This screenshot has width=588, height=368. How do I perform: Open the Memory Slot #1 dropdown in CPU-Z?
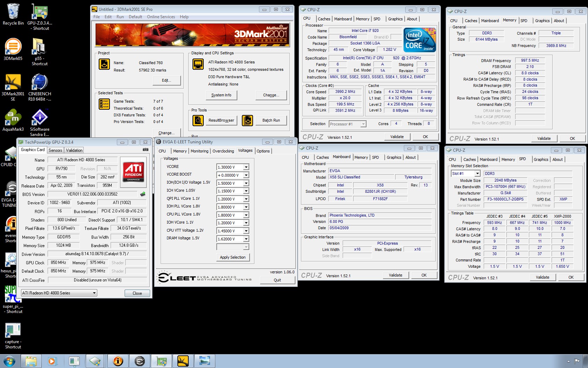coord(477,173)
